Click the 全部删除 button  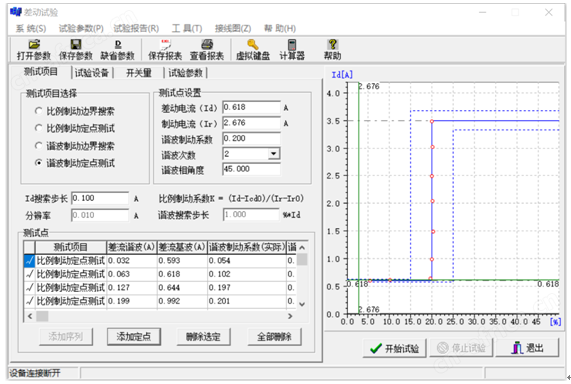pos(274,337)
